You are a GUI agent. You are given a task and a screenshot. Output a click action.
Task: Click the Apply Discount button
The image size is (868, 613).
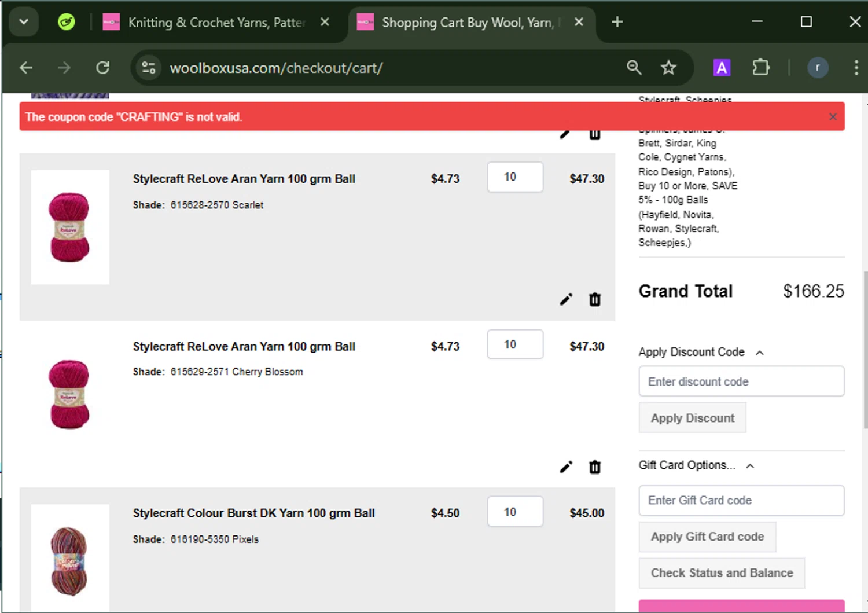(x=693, y=418)
